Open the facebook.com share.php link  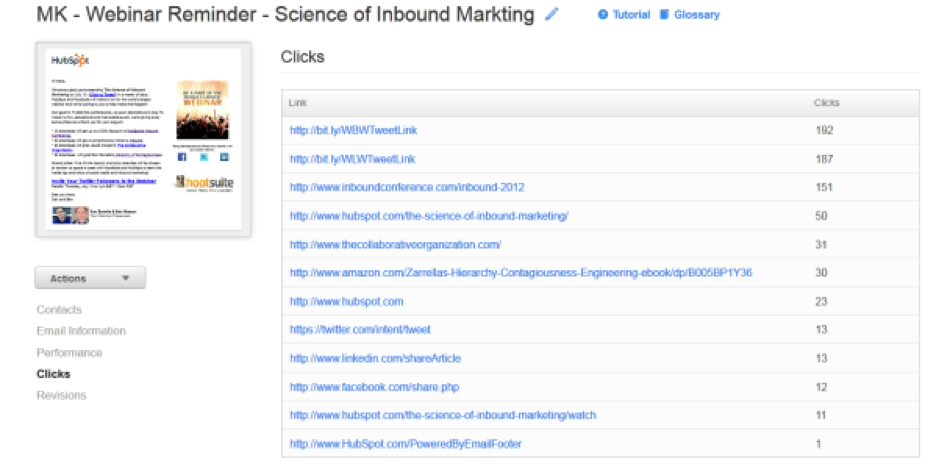click(374, 387)
